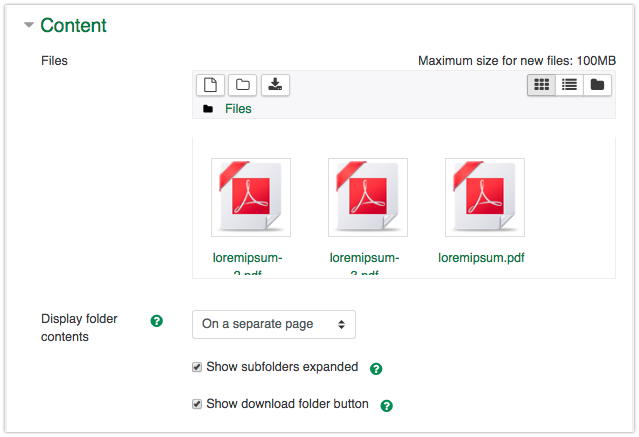Click the Files breadcrumb link
Screen dimensions: 639x437
point(238,109)
